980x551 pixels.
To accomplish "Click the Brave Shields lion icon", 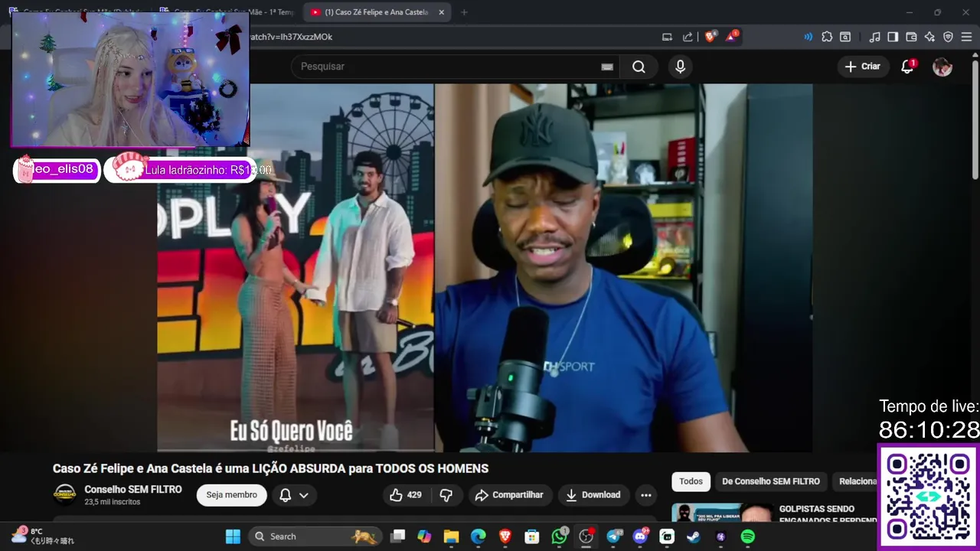I will [710, 37].
